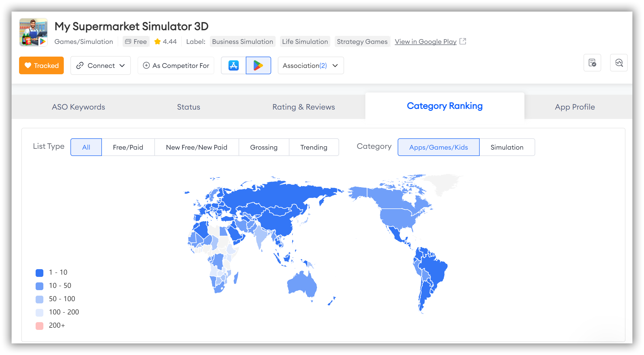Select the New Free/New Paid filter

196,147
